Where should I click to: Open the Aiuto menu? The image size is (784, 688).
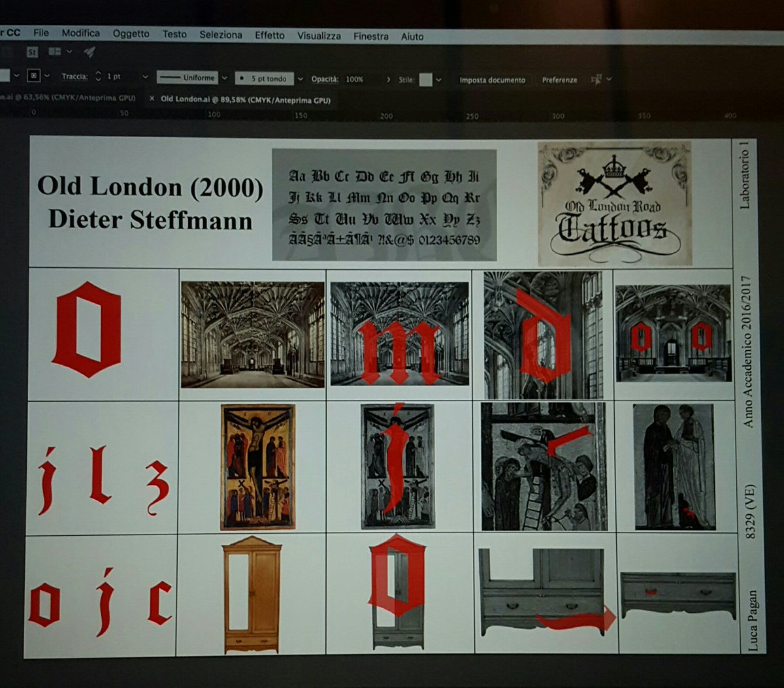(x=412, y=37)
